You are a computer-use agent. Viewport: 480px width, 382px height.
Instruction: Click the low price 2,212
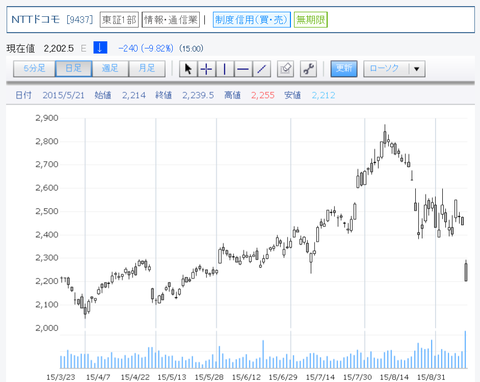[x=323, y=95]
